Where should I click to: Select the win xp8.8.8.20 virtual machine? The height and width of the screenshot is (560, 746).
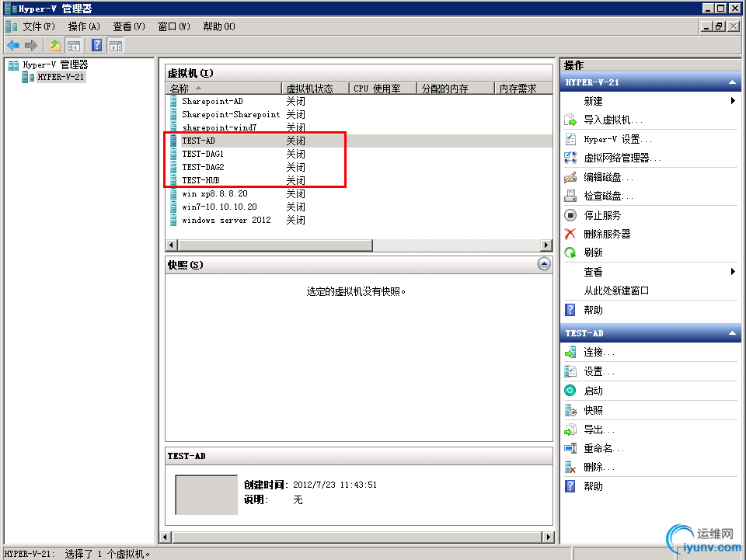pyautogui.click(x=214, y=193)
